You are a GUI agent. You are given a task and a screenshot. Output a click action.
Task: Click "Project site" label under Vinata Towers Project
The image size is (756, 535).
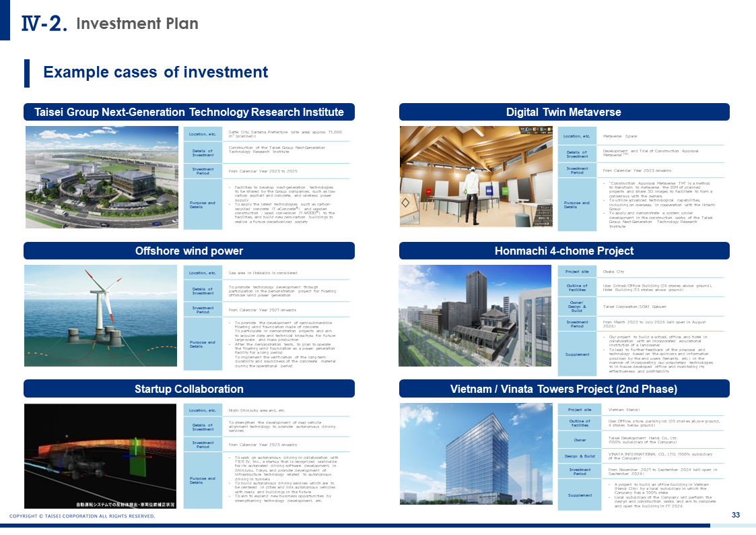point(580,410)
